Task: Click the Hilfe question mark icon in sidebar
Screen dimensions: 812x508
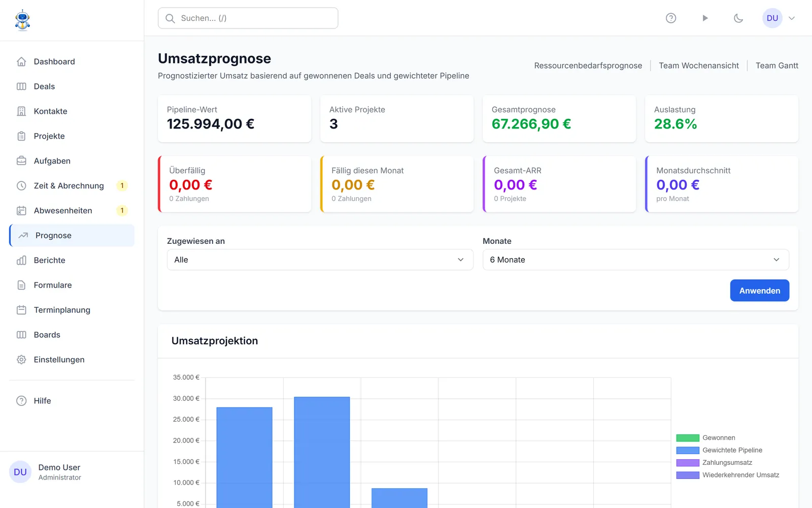Action: pos(21,401)
